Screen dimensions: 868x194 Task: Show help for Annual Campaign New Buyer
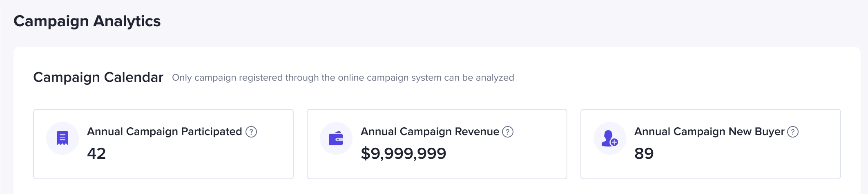[x=793, y=132]
